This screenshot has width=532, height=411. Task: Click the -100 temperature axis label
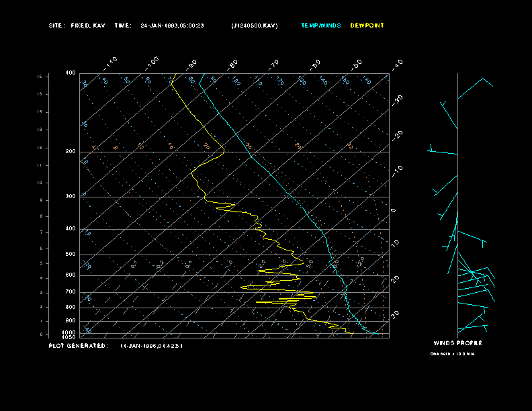tap(152, 64)
